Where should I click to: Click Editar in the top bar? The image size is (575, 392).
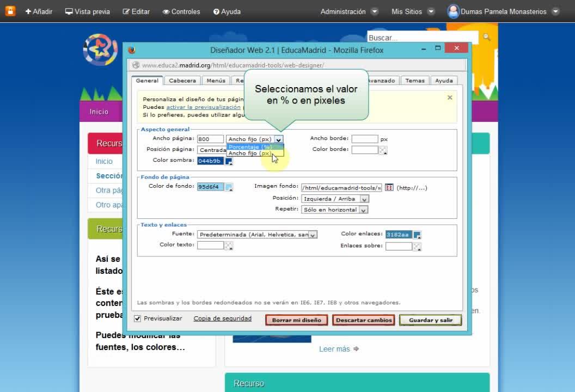click(137, 12)
